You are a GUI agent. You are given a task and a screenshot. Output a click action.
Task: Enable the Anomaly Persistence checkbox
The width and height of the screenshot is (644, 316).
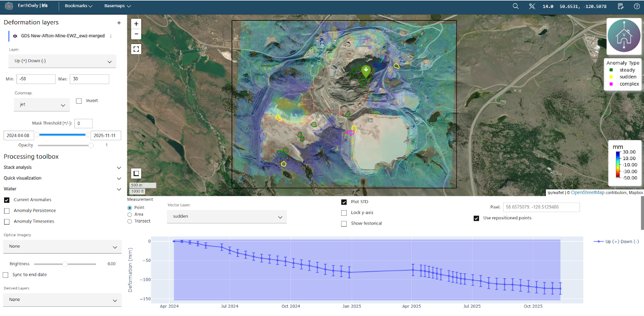coord(7,211)
